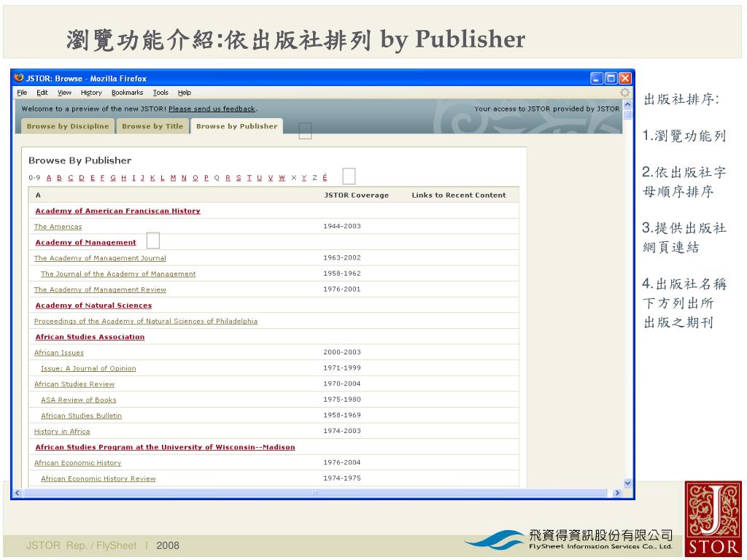The image size is (747, 560).
Task: Select the Browse by Publisher tab
Action: pyautogui.click(x=237, y=126)
